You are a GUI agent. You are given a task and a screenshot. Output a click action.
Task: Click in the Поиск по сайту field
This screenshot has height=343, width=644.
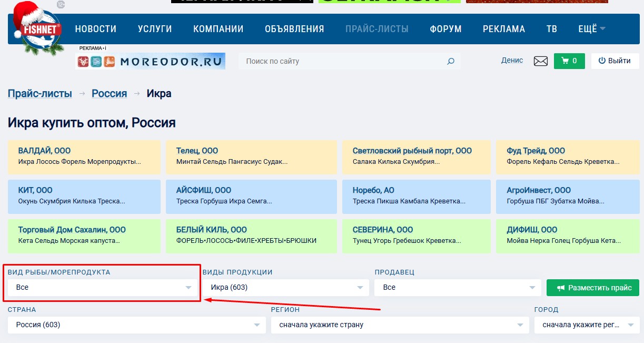(x=342, y=61)
